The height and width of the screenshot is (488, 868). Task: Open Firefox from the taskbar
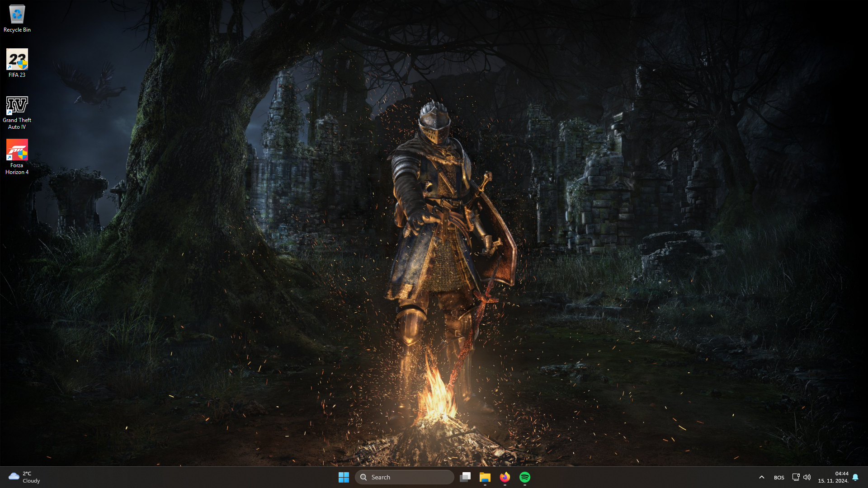[505, 477]
